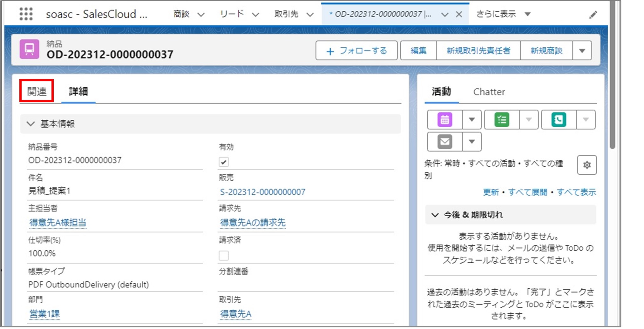Screen dimensions: 644x329
Task: Log a call with phone icon
Action: click(559, 120)
